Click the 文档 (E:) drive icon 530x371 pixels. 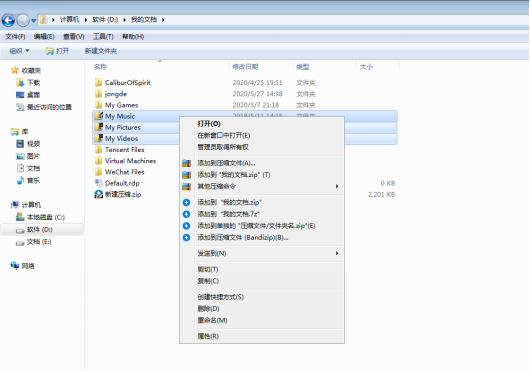tap(20, 242)
